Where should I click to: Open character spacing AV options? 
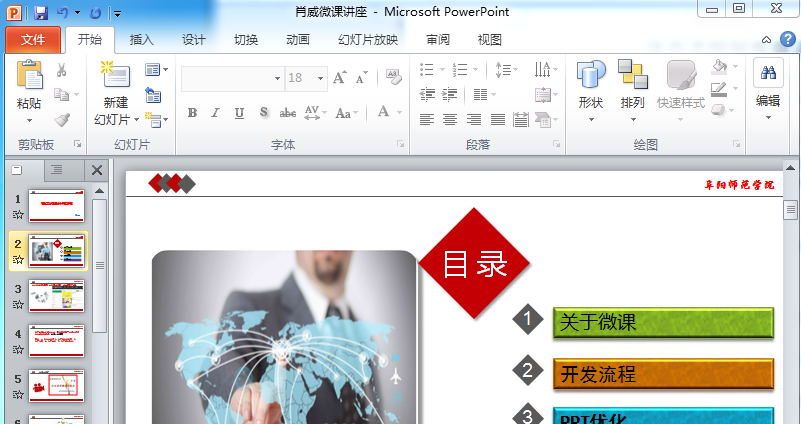click(315, 113)
